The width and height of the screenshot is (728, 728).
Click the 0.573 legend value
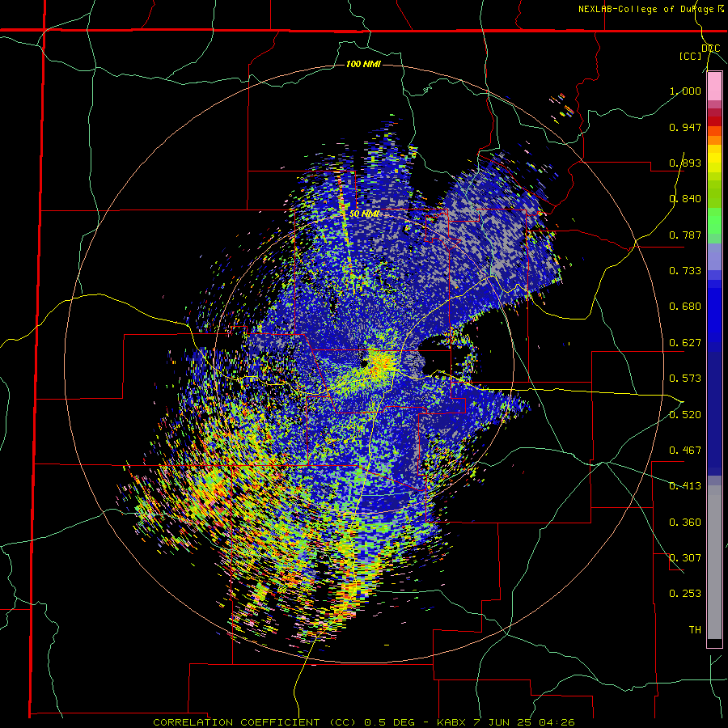pyautogui.click(x=685, y=379)
